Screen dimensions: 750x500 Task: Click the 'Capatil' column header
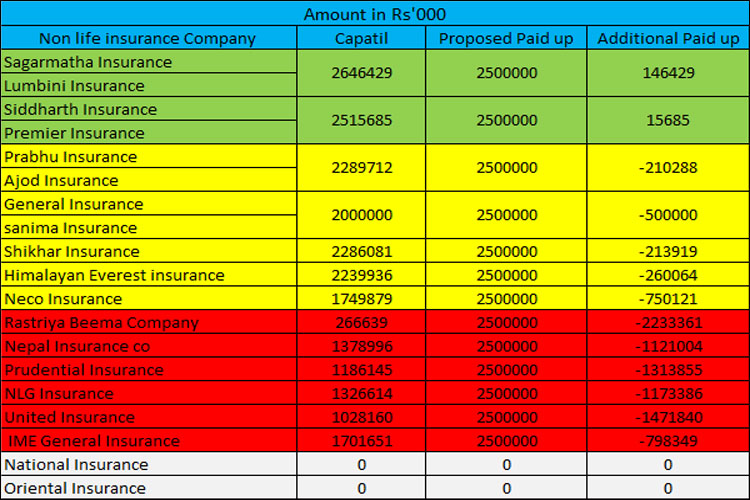click(x=361, y=38)
